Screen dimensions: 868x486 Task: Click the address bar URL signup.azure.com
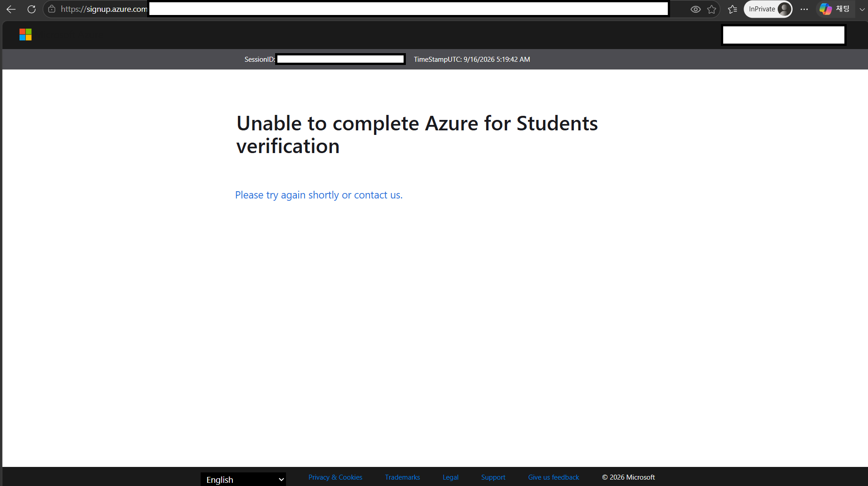[x=104, y=9]
